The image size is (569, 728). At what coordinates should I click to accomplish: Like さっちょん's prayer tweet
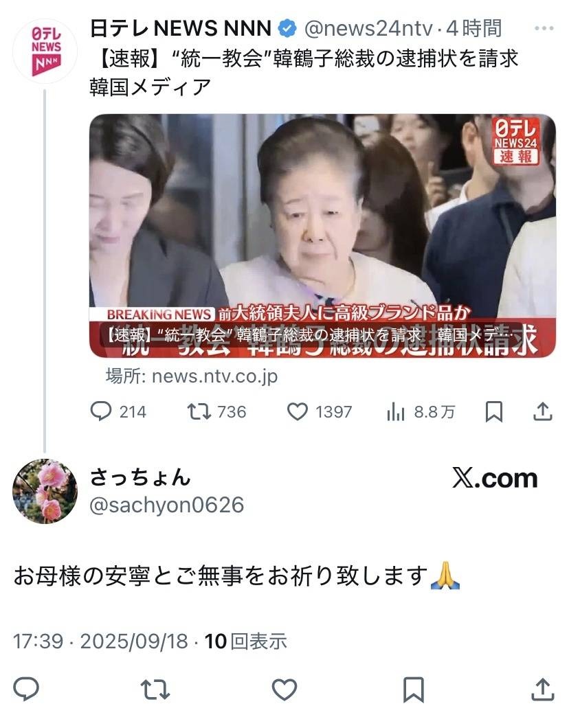(284, 690)
